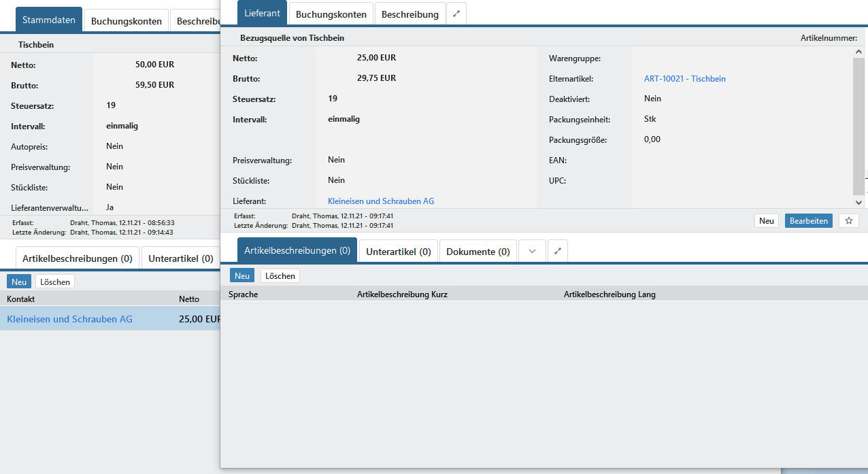Open Unterartikel (0) tab in the right panel
This screenshot has width=868, height=474.
click(x=398, y=252)
